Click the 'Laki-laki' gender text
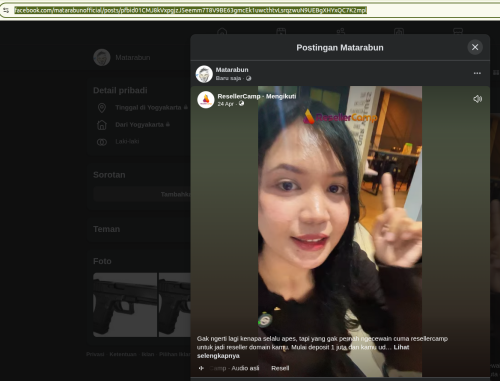Screen dimensions: 500x381 click(127, 141)
